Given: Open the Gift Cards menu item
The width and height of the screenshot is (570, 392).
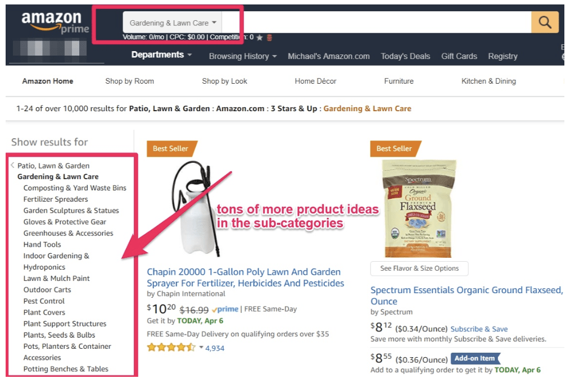Looking at the screenshot, I should (x=459, y=56).
